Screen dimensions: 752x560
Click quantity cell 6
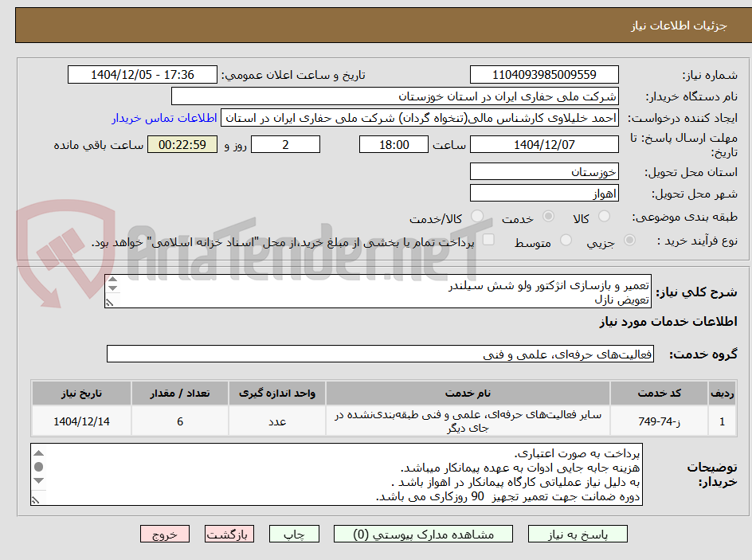pyautogui.click(x=180, y=421)
